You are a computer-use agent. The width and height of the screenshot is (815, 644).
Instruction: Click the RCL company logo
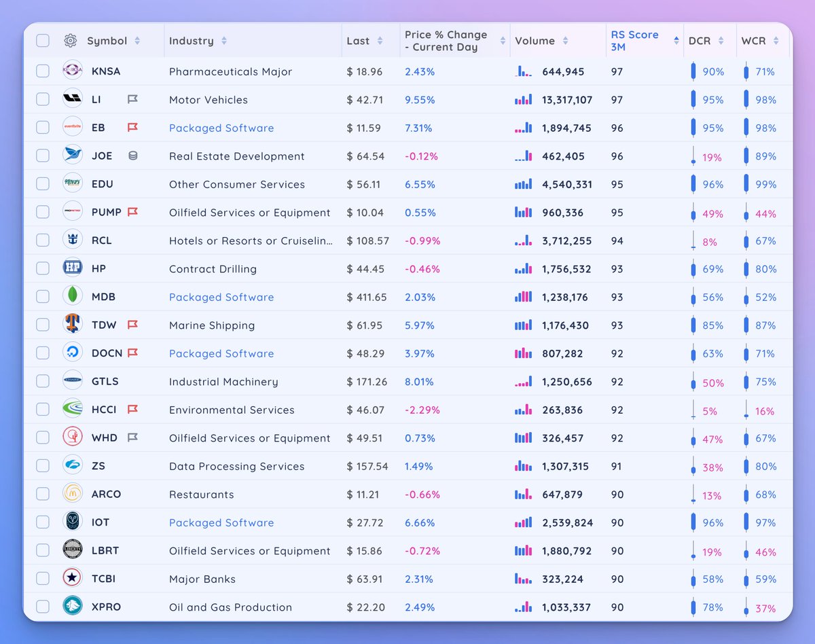(x=73, y=240)
